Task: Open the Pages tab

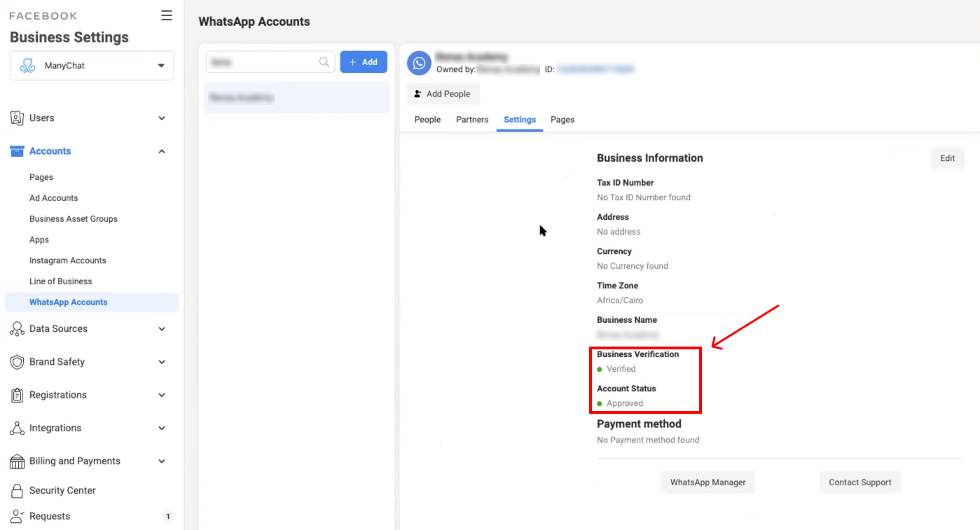Action: click(563, 120)
